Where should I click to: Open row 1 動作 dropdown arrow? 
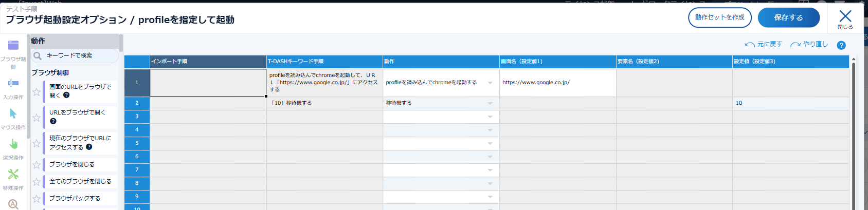(x=490, y=83)
